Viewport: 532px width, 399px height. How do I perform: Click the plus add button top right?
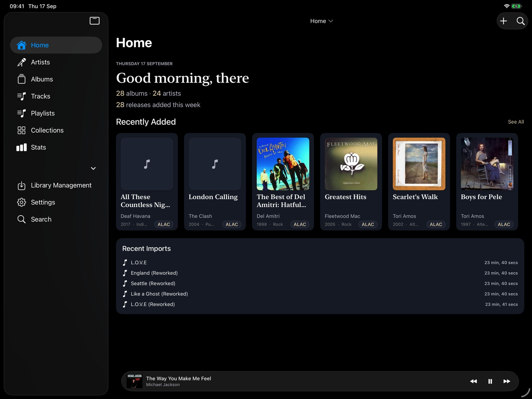tap(503, 21)
